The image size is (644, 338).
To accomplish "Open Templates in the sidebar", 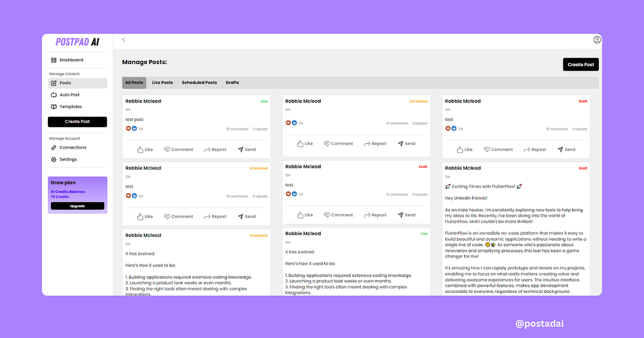I will pyautogui.click(x=77, y=107).
